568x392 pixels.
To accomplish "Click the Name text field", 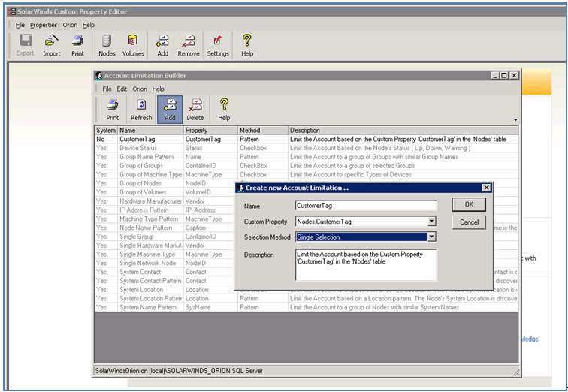I will coord(365,205).
